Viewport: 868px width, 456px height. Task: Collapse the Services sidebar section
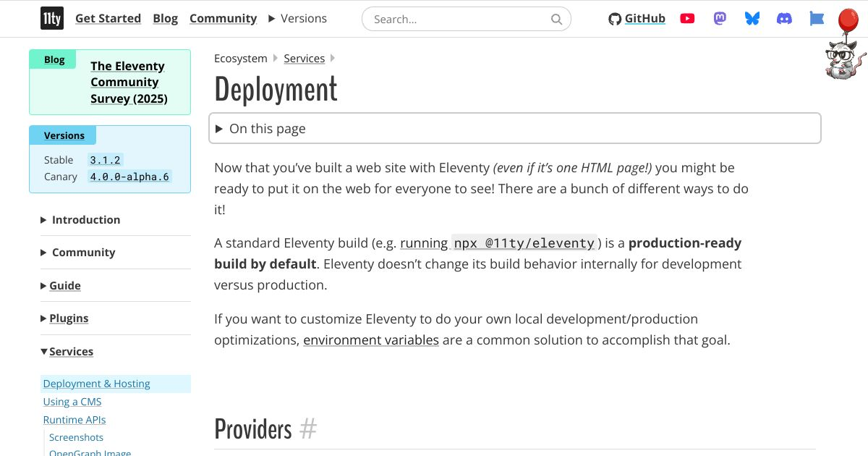tap(71, 351)
